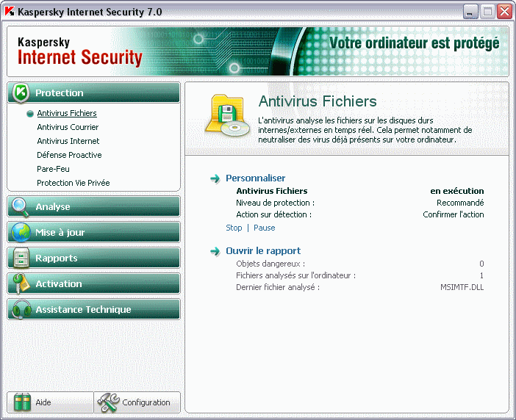
Task: Expand the Activation section
Action: (x=94, y=283)
